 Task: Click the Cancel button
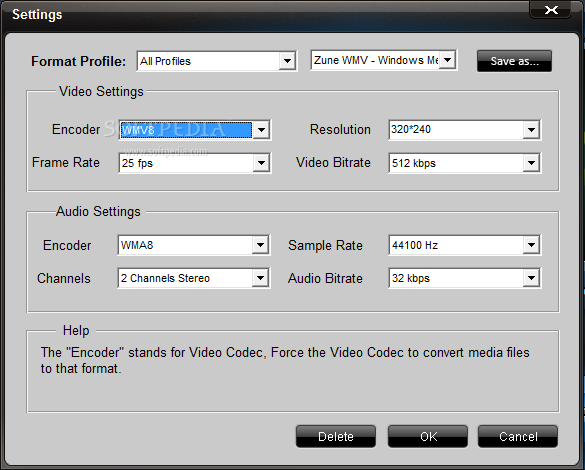pos(518,436)
